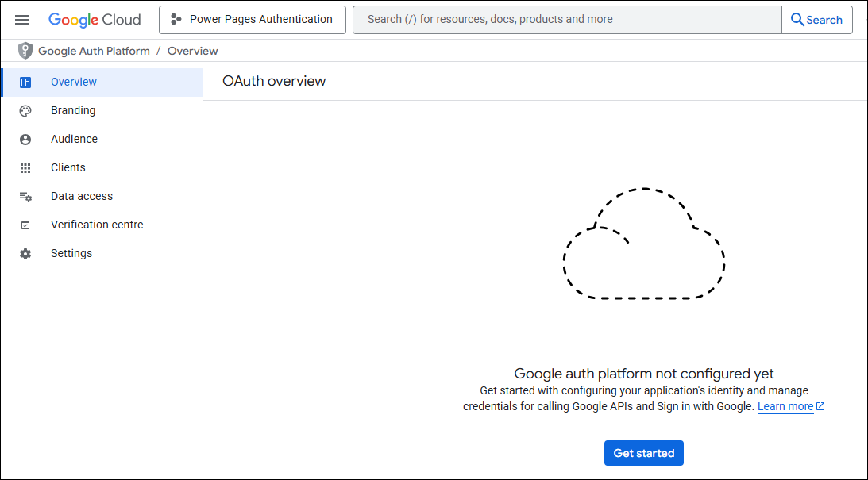This screenshot has width=868, height=480.
Task: Click the Google Cloud logo
Action: pyautogui.click(x=95, y=20)
